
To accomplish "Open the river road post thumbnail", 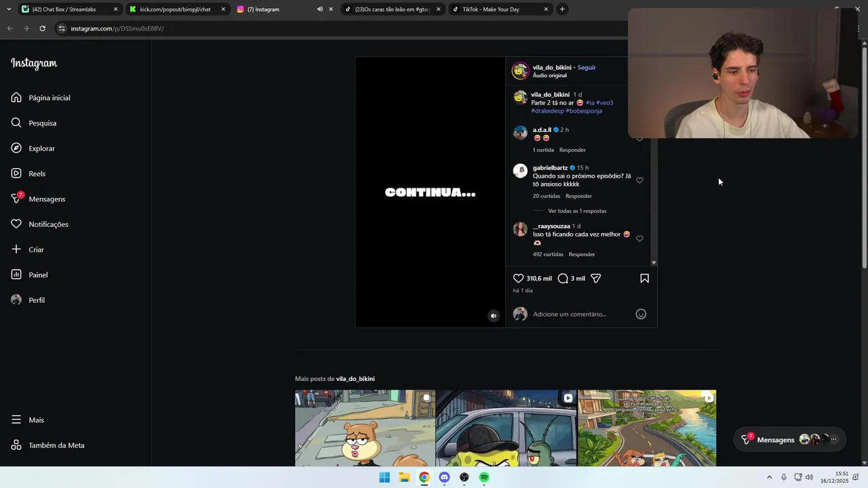I will coord(647,428).
